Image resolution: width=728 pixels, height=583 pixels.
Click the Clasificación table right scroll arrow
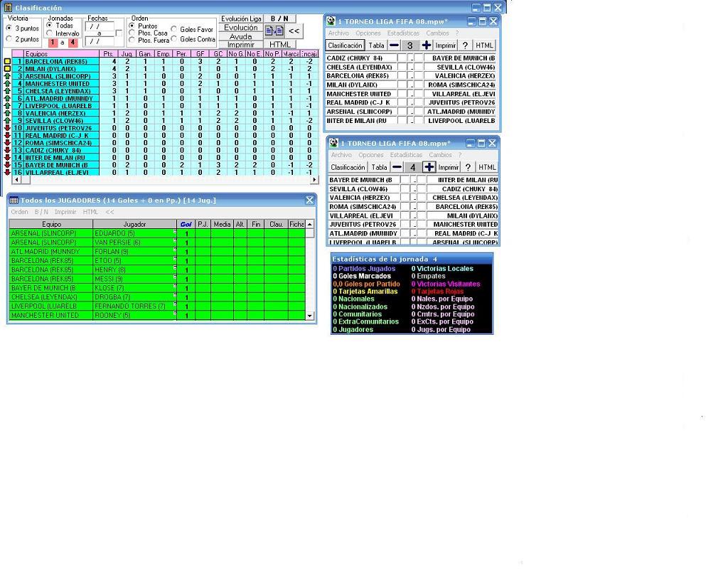point(314,179)
